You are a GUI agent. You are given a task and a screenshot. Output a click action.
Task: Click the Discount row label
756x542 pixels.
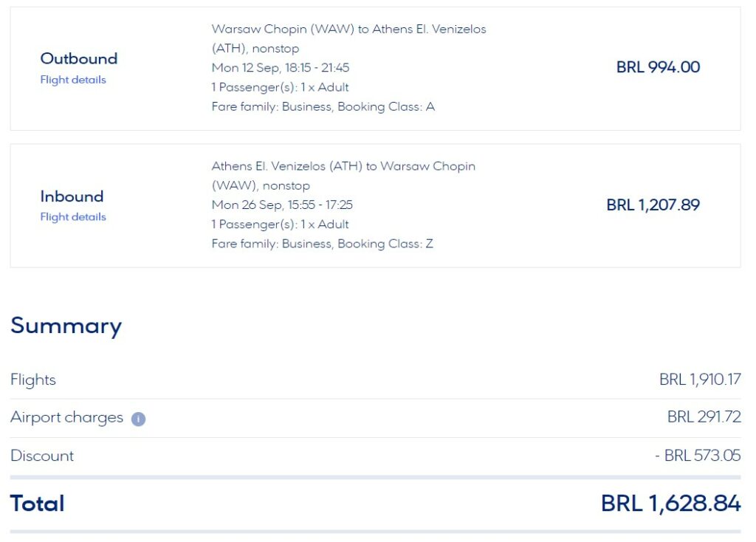(x=42, y=456)
